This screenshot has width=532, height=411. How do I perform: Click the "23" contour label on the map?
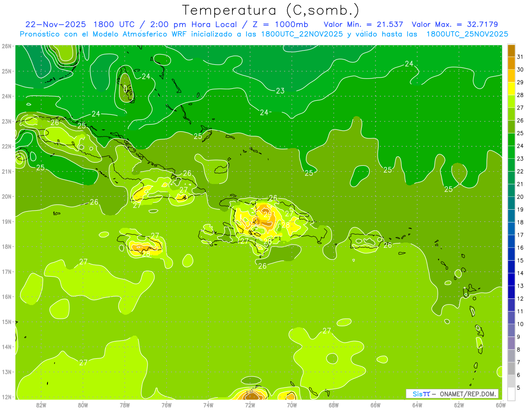(280, 91)
